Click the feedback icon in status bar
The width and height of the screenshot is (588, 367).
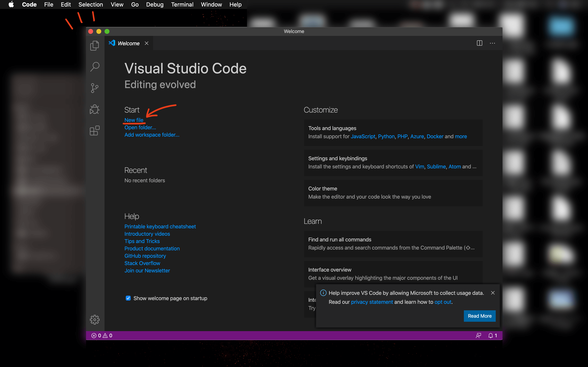click(478, 335)
